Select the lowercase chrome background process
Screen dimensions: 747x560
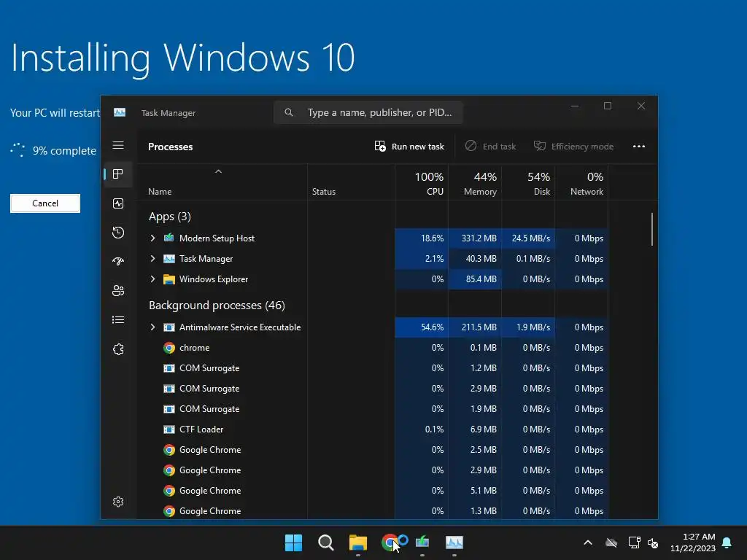pyautogui.click(x=373, y=348)
